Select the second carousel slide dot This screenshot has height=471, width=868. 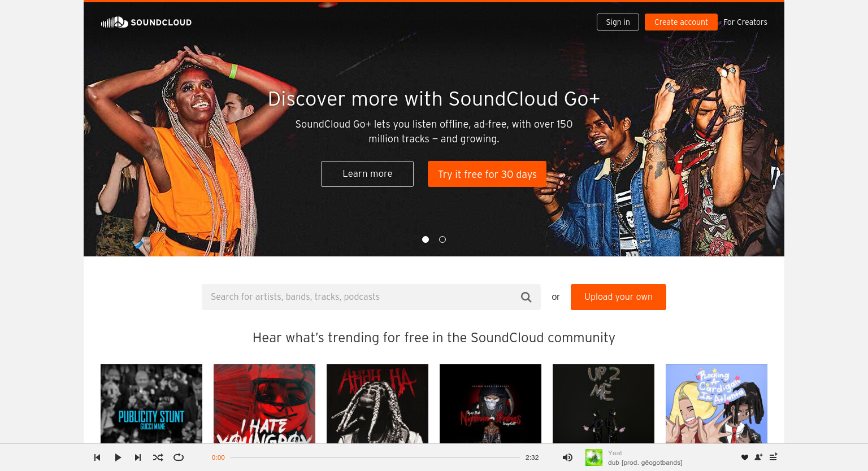442,239
